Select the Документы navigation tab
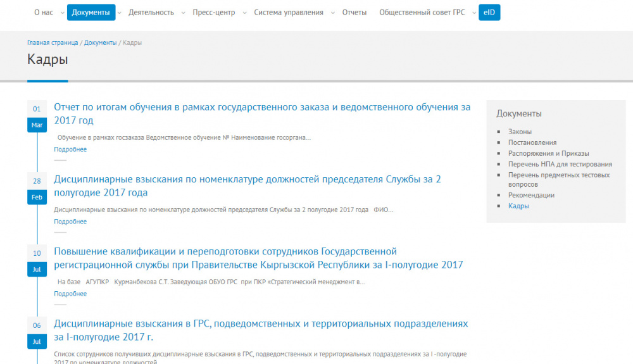Screen dimensions: 633x364 click(91, 13)
